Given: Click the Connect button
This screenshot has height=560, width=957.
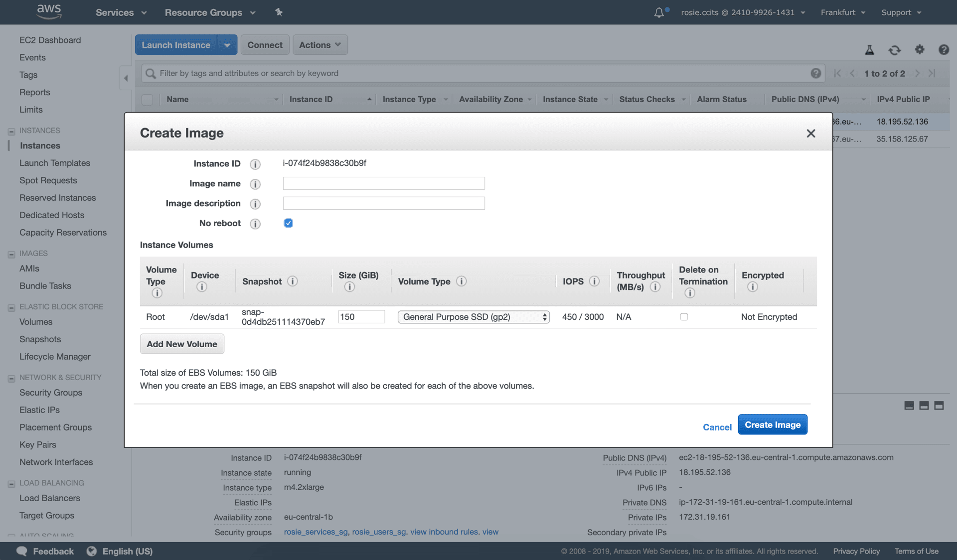Looking at the screenshot, I should (x=265, y=45).
